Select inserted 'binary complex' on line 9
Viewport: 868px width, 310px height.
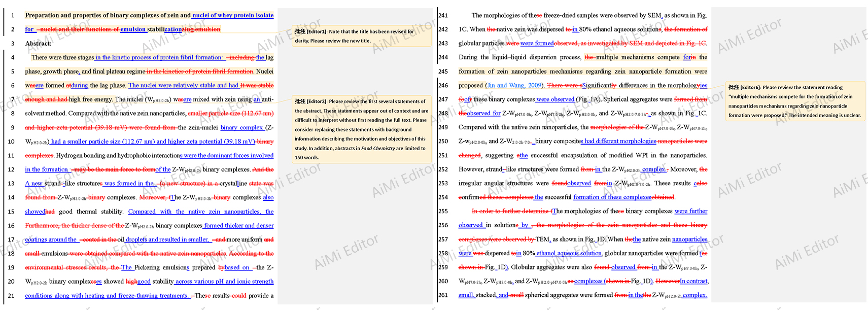[x=242, y=127]
